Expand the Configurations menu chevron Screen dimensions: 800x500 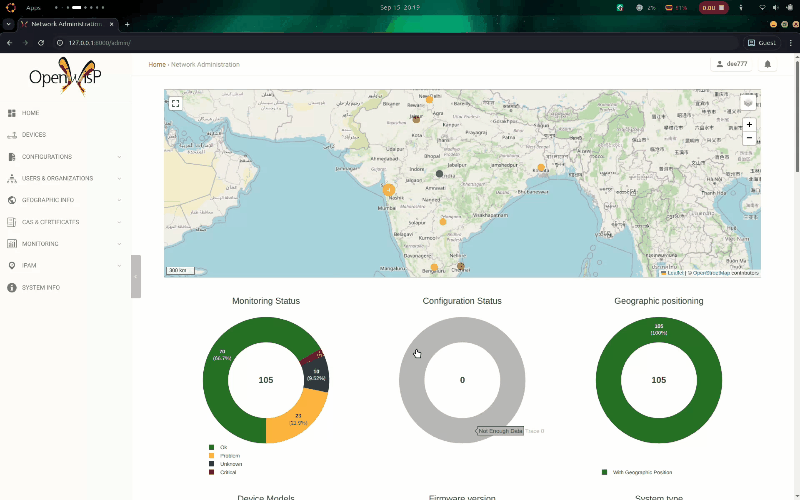point(119,157)
